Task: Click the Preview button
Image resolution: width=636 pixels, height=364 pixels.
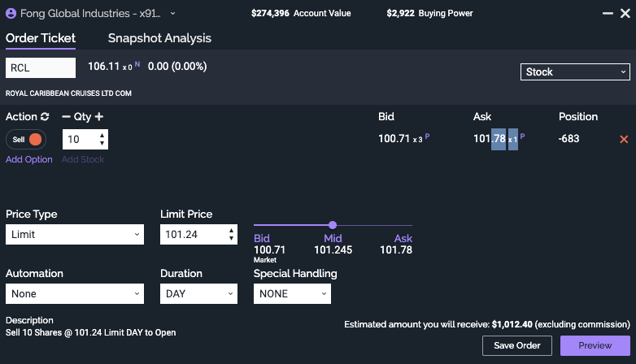Action: coord(595,345)
